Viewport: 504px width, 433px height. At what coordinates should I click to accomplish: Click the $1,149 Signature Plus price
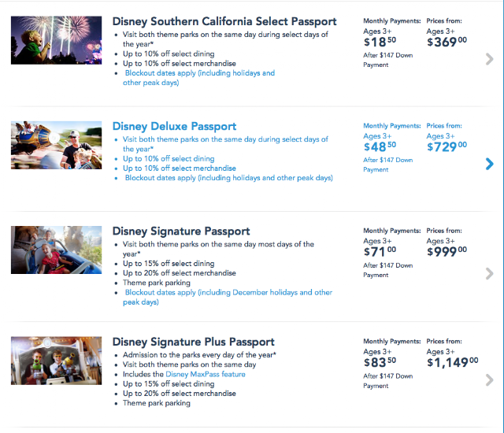pos(452,362)
